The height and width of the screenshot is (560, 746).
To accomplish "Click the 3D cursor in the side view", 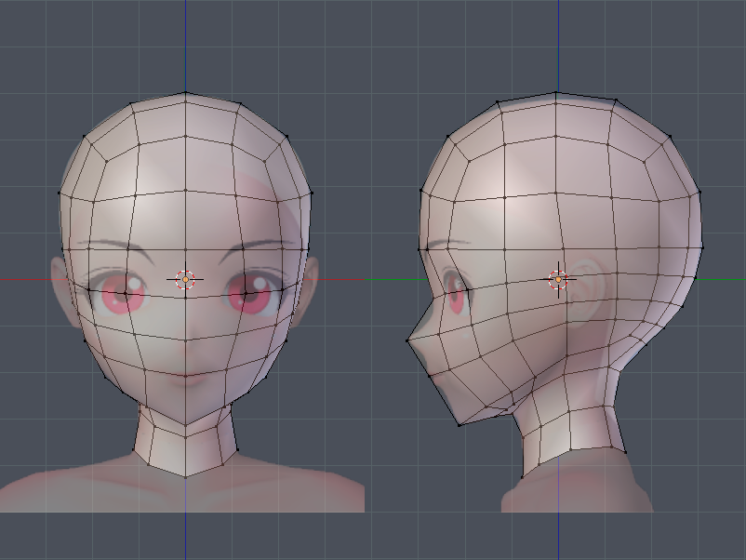I will [x=558, y=280].
